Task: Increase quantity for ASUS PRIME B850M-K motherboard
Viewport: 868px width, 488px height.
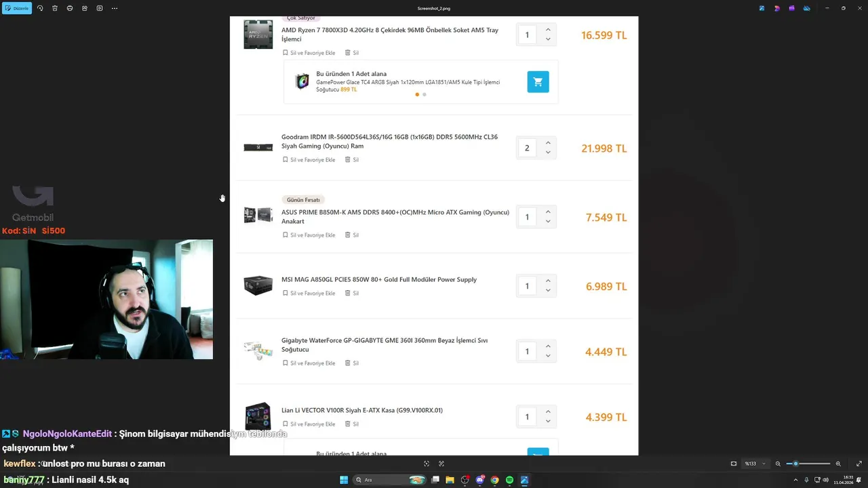Action: tap(548, 212)
